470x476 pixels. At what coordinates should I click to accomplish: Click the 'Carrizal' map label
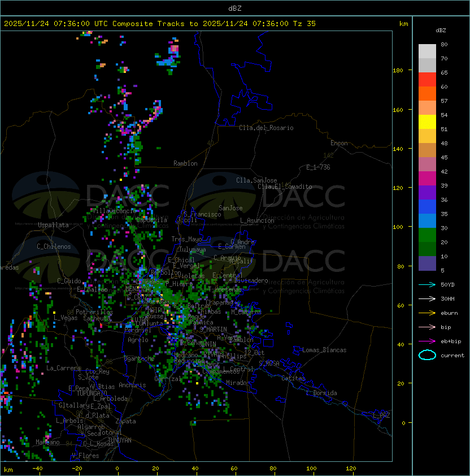tap(168, 379)
